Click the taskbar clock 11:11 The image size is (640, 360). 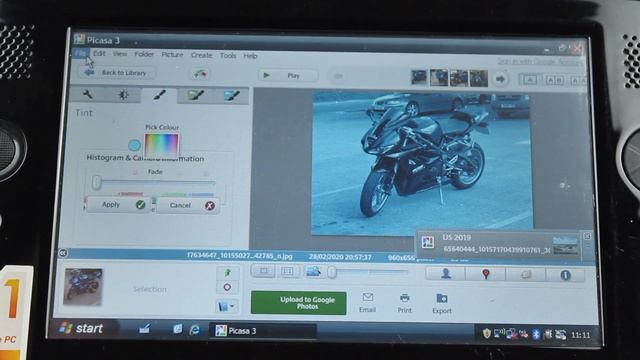[580, 336]
